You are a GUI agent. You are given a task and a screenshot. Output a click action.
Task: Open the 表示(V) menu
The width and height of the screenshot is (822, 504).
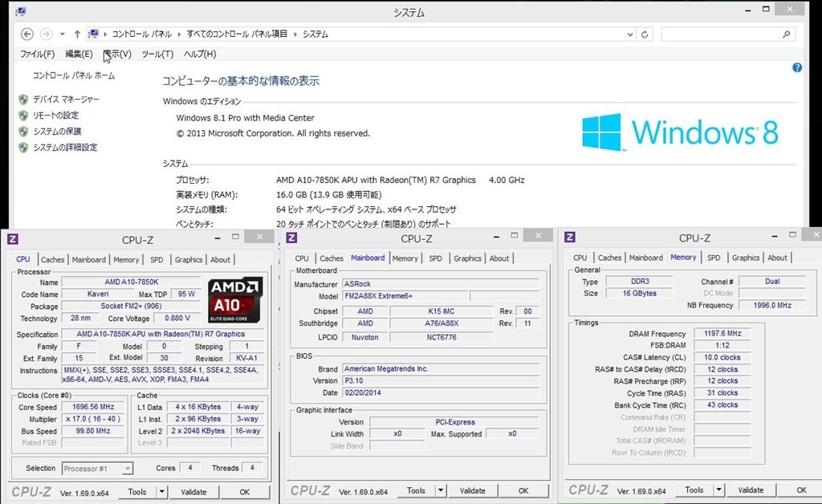[x=117, y=54]
